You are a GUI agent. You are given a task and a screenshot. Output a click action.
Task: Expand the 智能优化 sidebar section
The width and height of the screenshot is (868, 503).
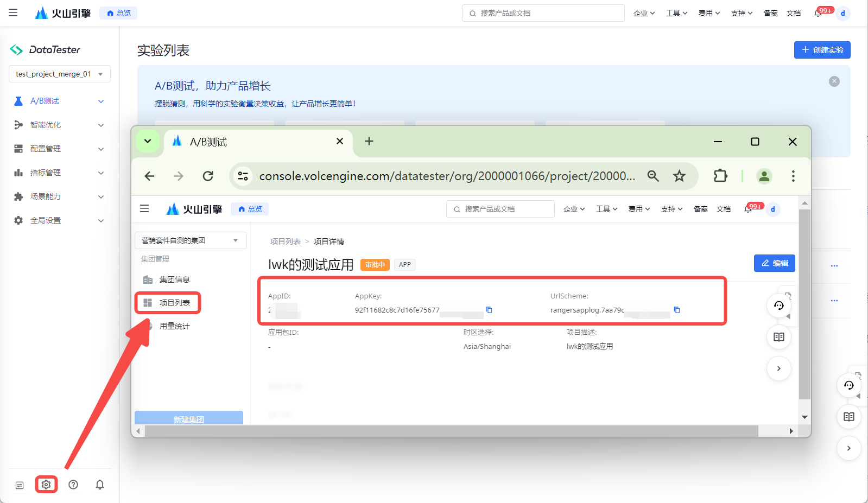tap(60, 125)
